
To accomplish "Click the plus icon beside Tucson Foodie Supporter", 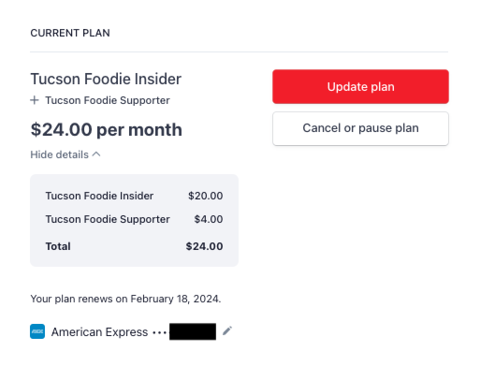I will click(x=35, y=100).
